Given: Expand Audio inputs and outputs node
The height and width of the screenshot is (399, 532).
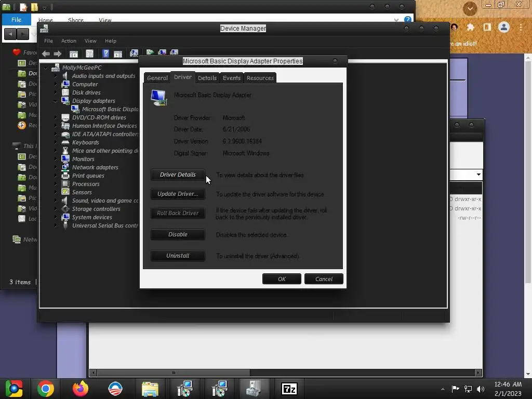Looking at the screenshot, I should [56, 76].
